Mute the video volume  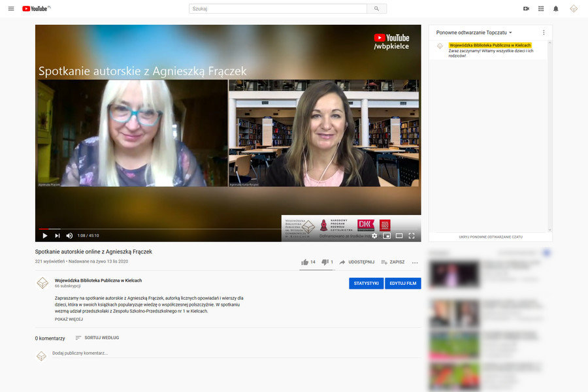(x=69, y=235)
